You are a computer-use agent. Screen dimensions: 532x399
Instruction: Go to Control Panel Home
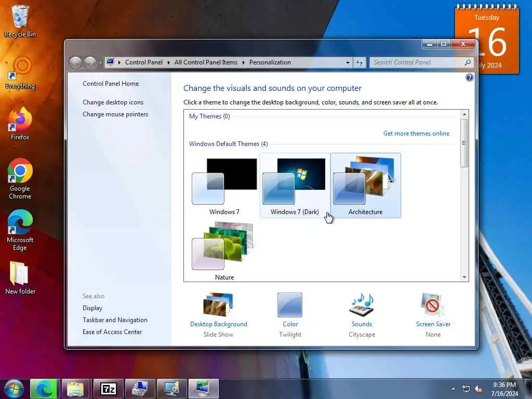coord(111,84)
